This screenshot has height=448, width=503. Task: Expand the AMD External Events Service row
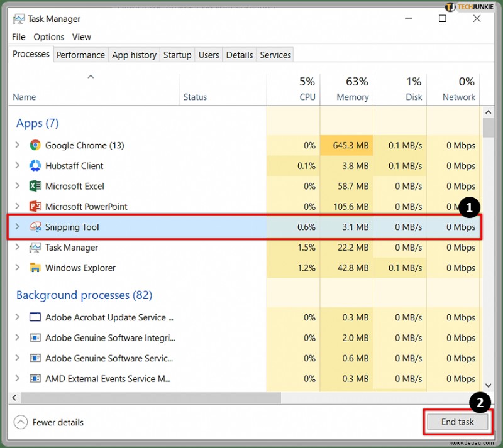point(18,378)
